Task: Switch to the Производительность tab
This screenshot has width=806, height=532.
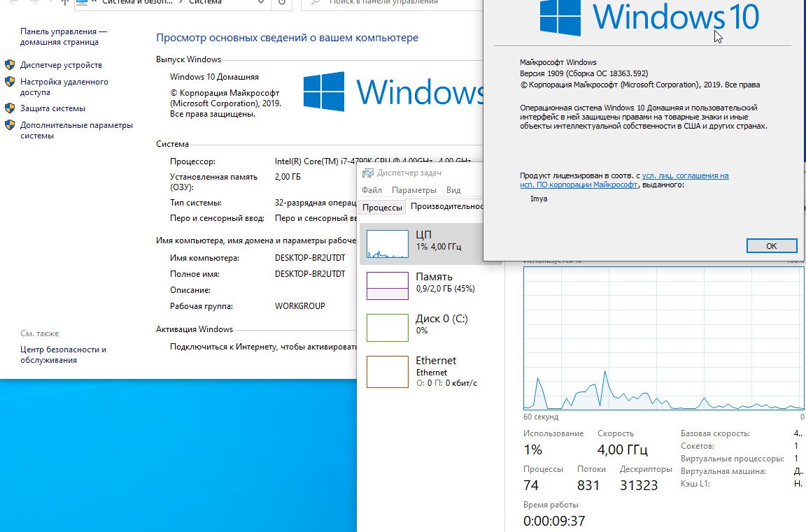Action: click(x=446, y=206)
